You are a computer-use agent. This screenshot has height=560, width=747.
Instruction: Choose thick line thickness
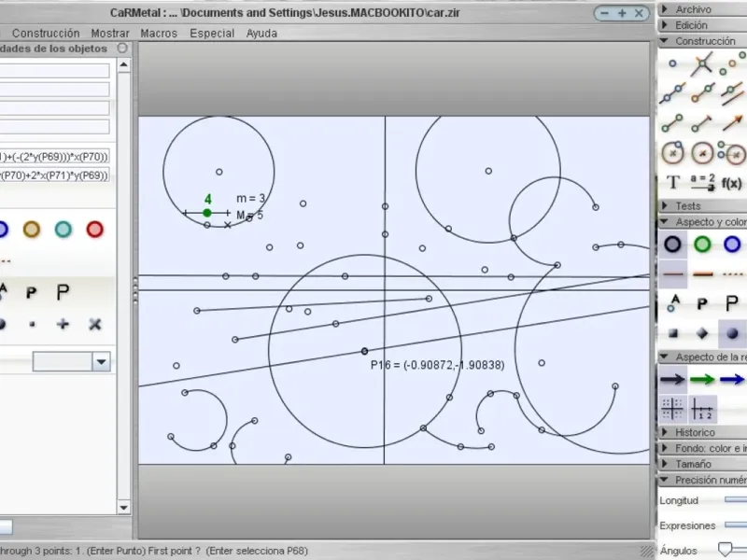click(702, 274)
